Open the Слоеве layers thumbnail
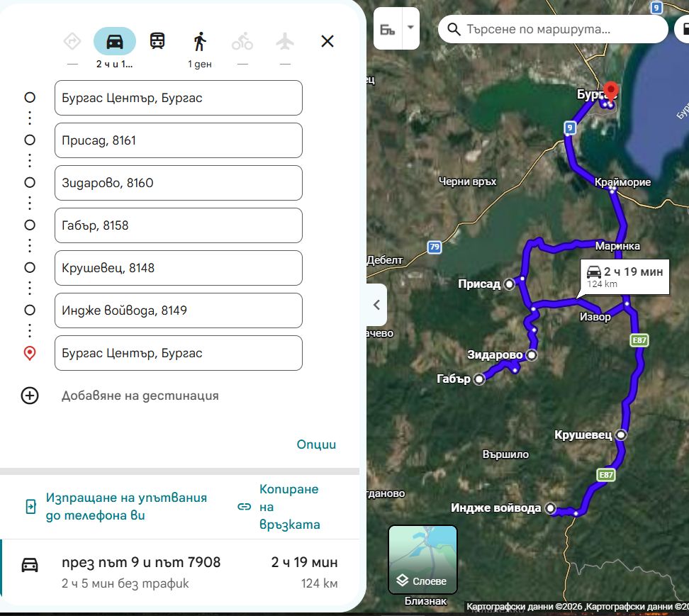This screenshot has height=616, width=689. point(422,560)
